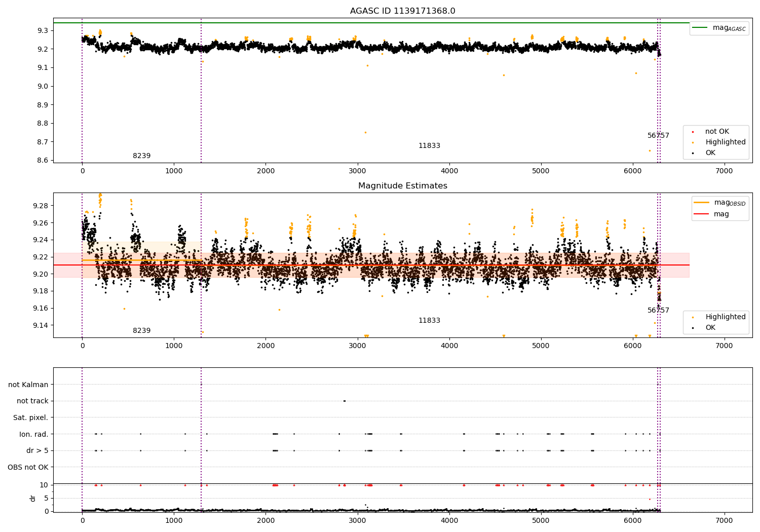Click the 'OBS not OK' axis label
Screen dimensions: 760x532
28,467
